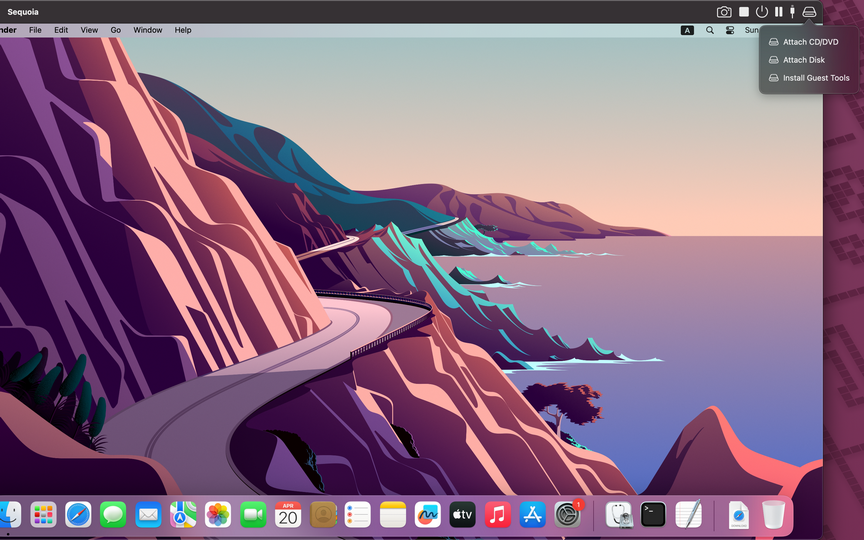Open the Help menu
Image resolution: width=864 pixels, height=540 pixels.
(x=183, y=30)
